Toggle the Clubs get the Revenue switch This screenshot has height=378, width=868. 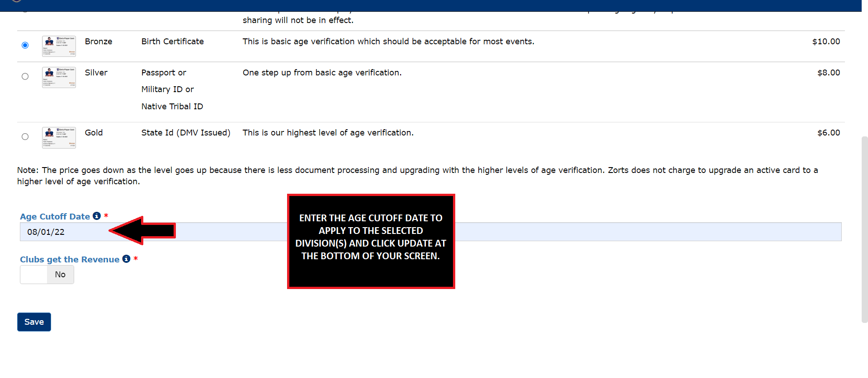[x=47, y=275]
